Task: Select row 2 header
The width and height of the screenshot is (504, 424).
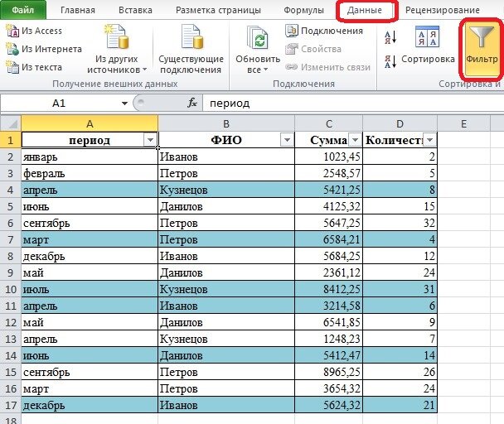Action: coord(11,157)
